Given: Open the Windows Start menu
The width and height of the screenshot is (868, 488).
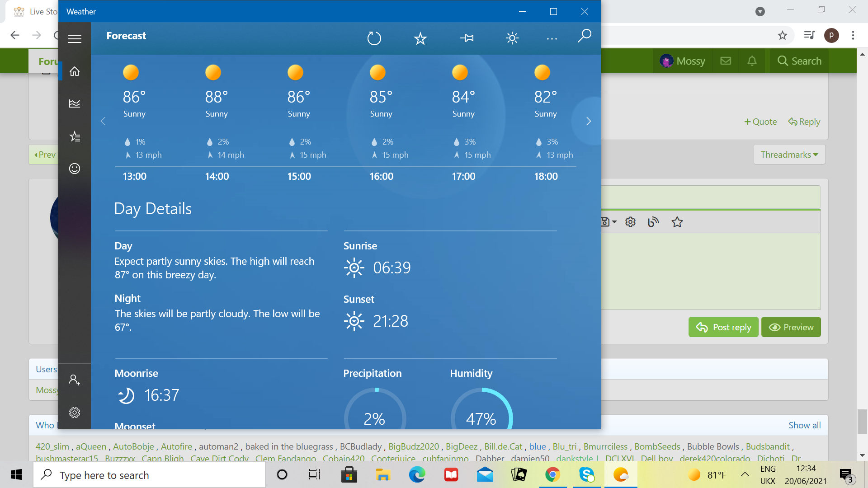Looking at the screenshot, I should [16, 475].
